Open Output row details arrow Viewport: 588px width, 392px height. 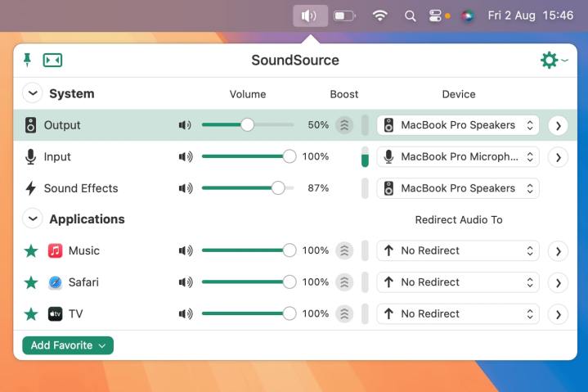coord(558,125)
